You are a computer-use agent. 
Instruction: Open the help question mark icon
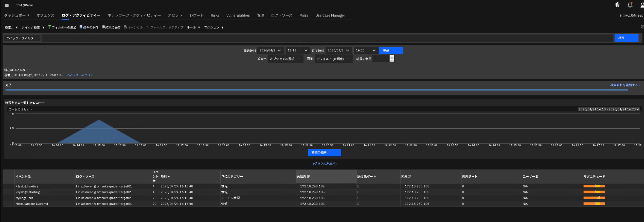coord(642,27)
